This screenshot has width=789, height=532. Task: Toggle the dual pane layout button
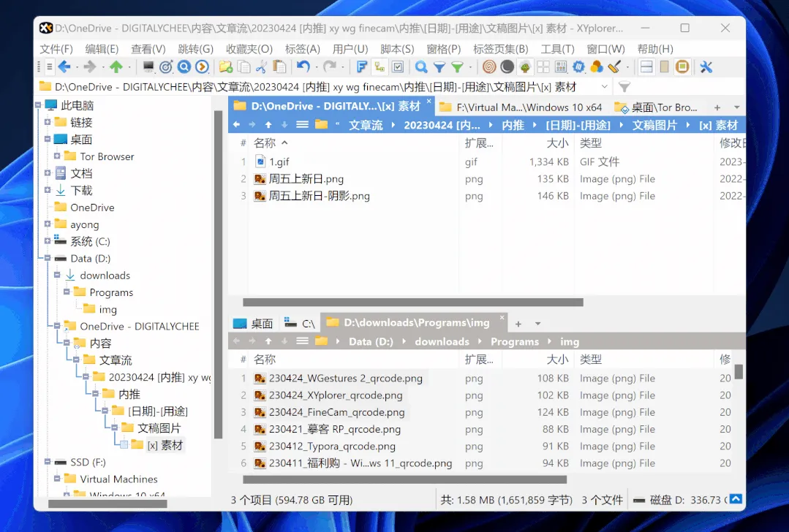click(x=646, y=67)
